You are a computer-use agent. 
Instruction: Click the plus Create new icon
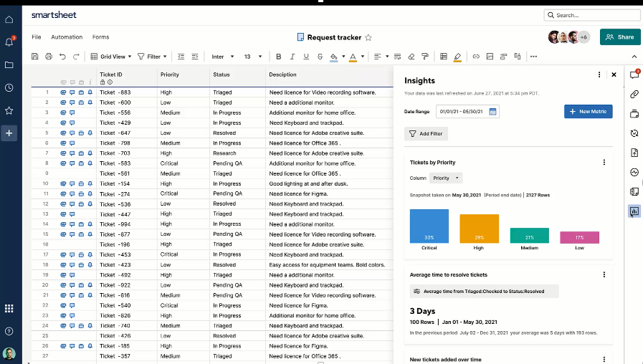pyautogui.click(x=9, y=133)
